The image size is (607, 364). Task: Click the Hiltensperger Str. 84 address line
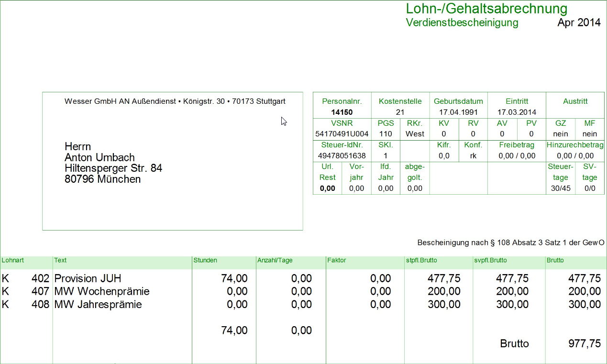coord(113,168)
